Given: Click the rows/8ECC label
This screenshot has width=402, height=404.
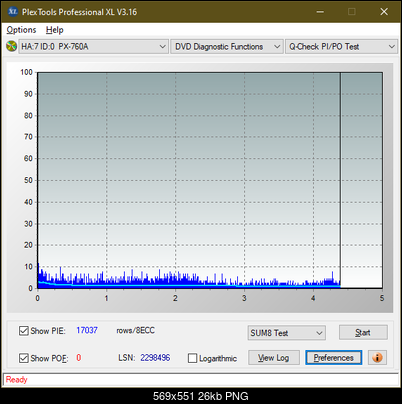Looking at the screenshot, I should (135, 330).
